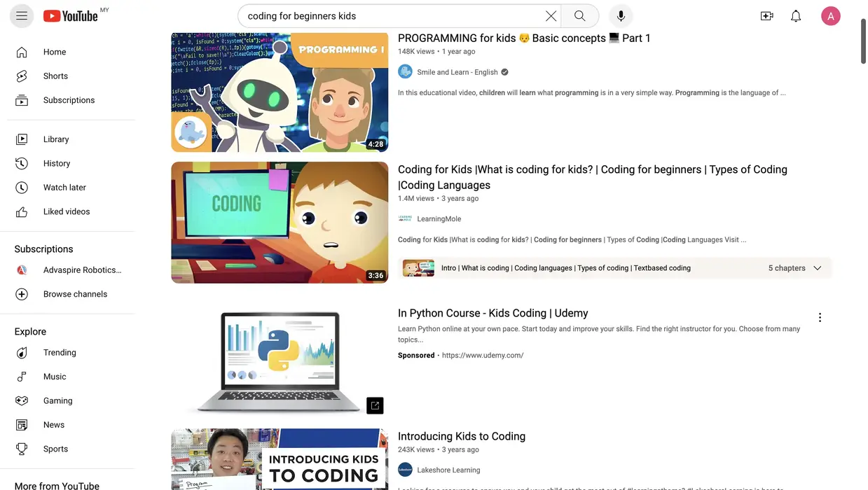Viewport: 868px width, 490px height.
Task: Click the Trending flame icon
Action: pyautogui.click(x=22, y=353)
